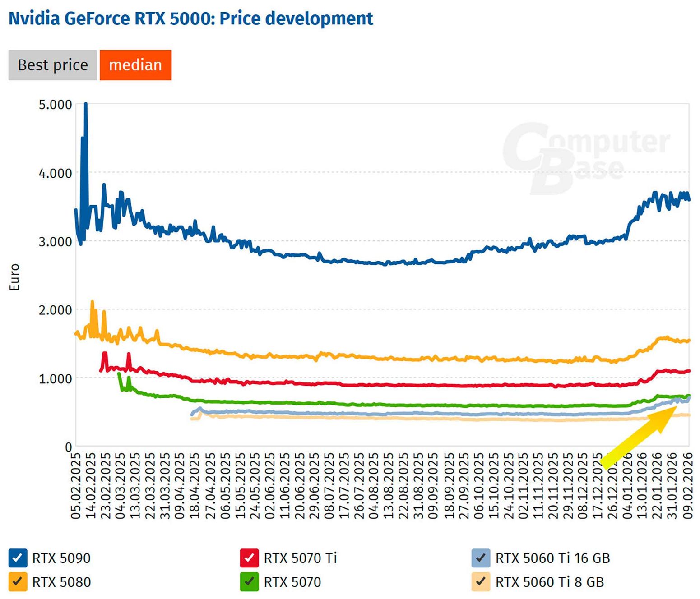Image resolution: width=700 pixels, height=599 pixels.
Task: Click the ComputerBase watermark logo
Action: 586,157
